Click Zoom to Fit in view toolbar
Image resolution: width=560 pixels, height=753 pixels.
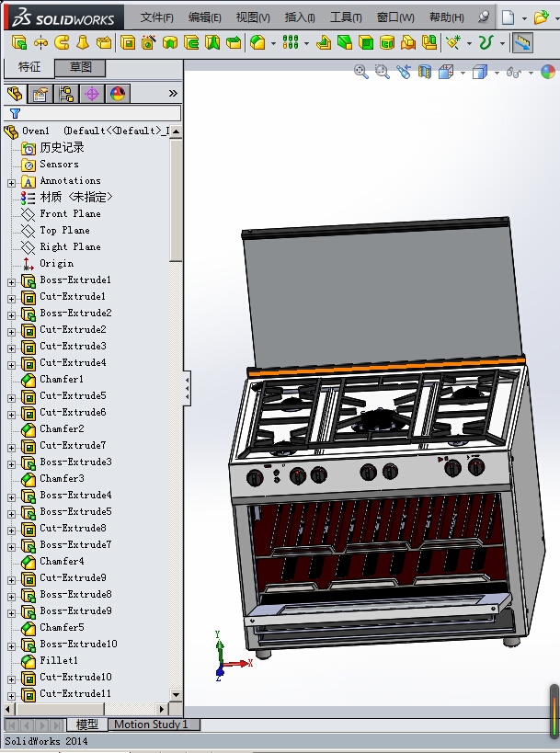pos(361,72)
